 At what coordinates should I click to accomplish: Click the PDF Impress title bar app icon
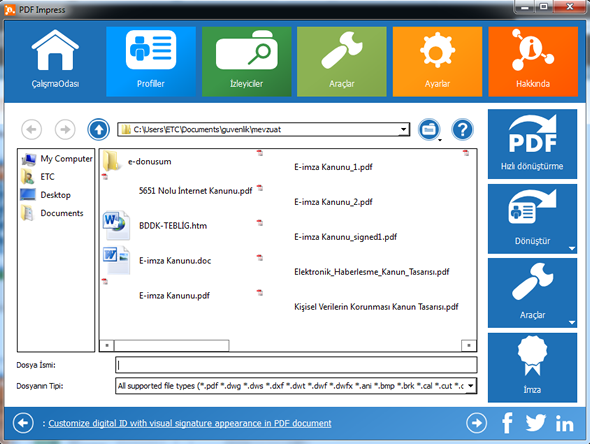10,9
